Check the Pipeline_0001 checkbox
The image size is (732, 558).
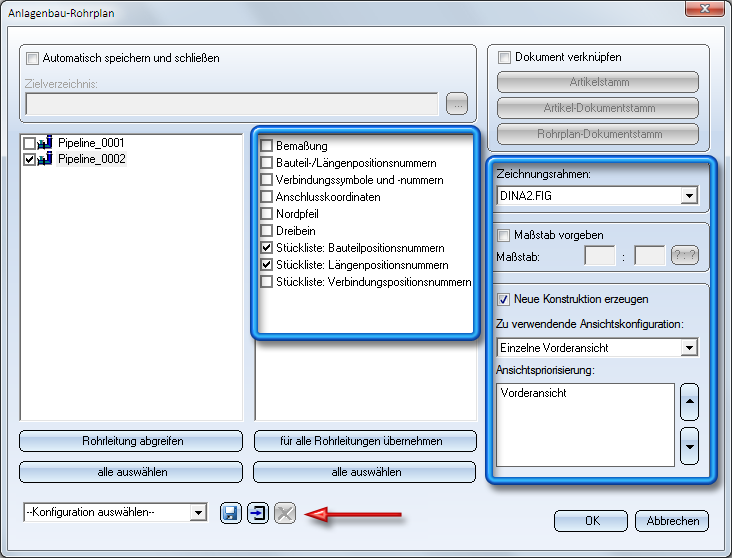[29, 143]
